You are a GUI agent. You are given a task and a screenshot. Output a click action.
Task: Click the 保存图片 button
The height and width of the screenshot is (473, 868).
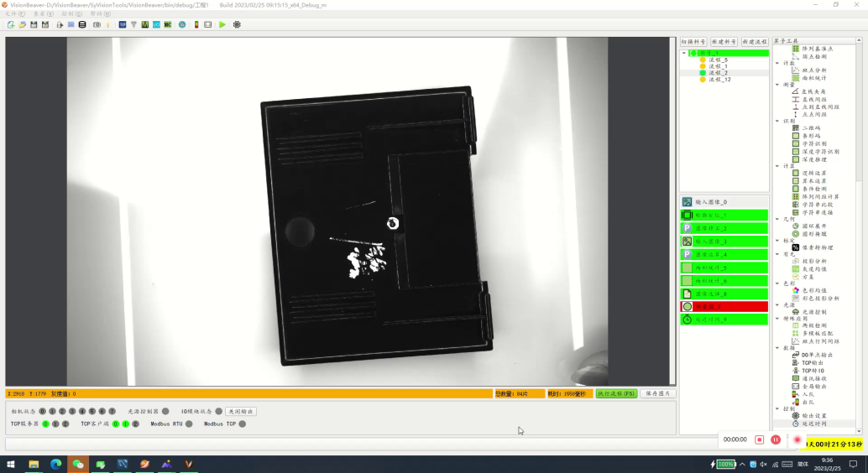[x=657, y=393]
